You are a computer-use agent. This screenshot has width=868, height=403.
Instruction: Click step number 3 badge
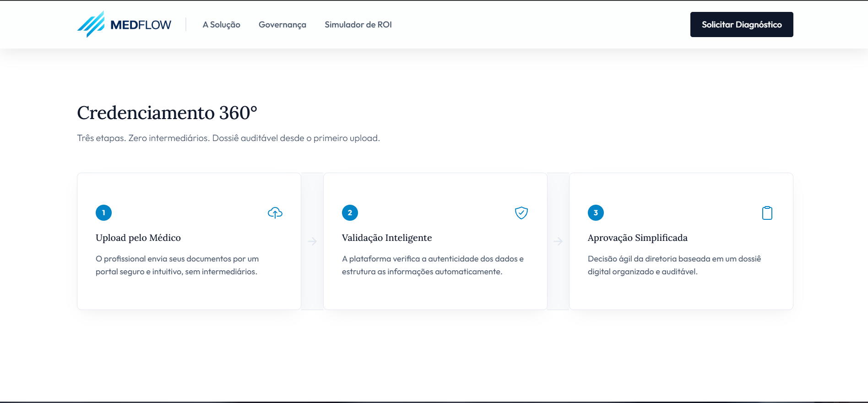pos(596,212)
